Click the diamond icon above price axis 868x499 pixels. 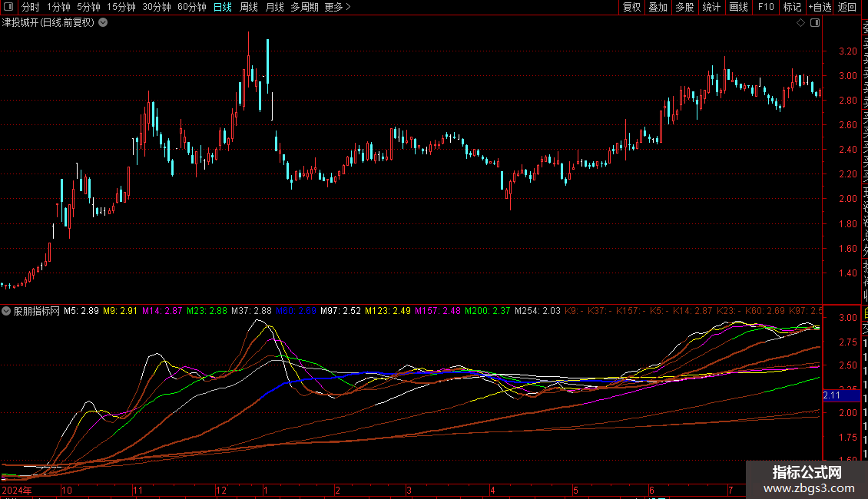[x=800, y=23]
